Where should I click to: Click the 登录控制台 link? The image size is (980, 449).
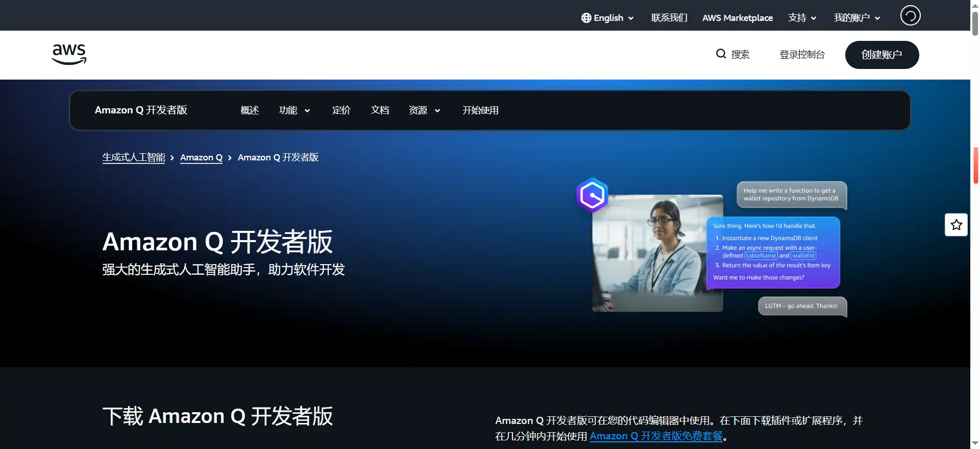pos(802,55)
